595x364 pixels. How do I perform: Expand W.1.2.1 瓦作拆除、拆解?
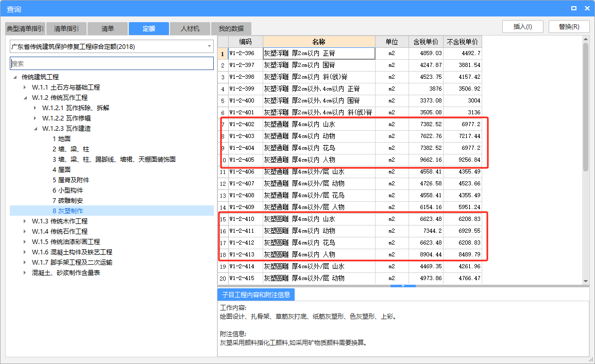pos(35,108)
